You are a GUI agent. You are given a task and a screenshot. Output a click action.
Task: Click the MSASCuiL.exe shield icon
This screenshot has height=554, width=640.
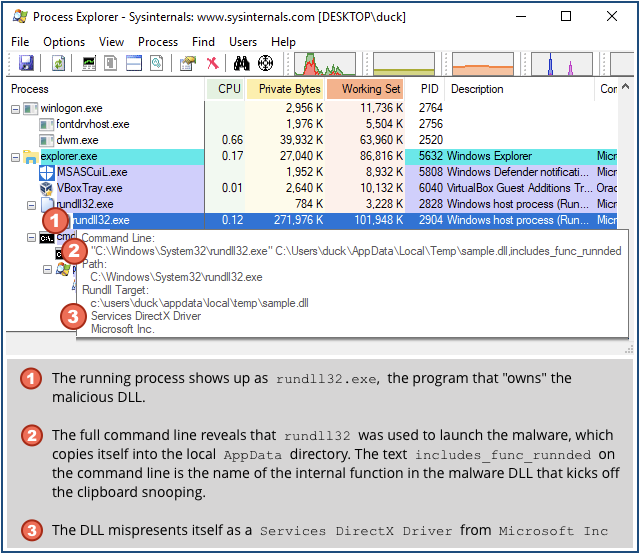click(47, 172)
